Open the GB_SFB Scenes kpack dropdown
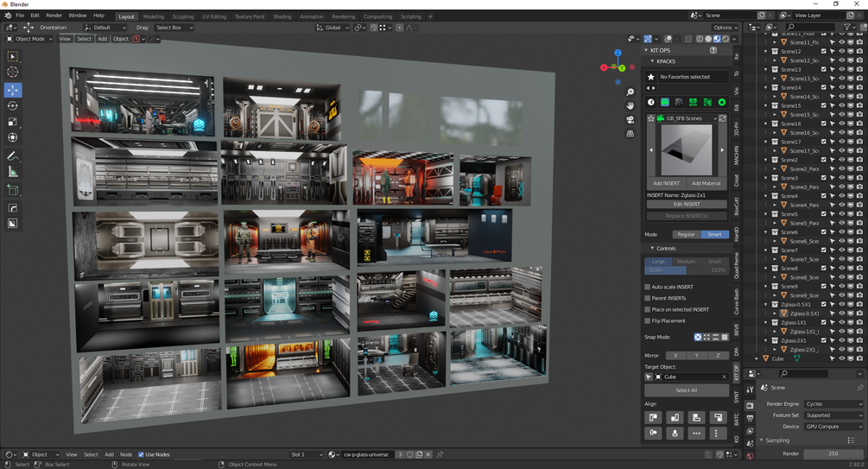The width and height of the screenshot is (868, 469). tap(687, 118)
